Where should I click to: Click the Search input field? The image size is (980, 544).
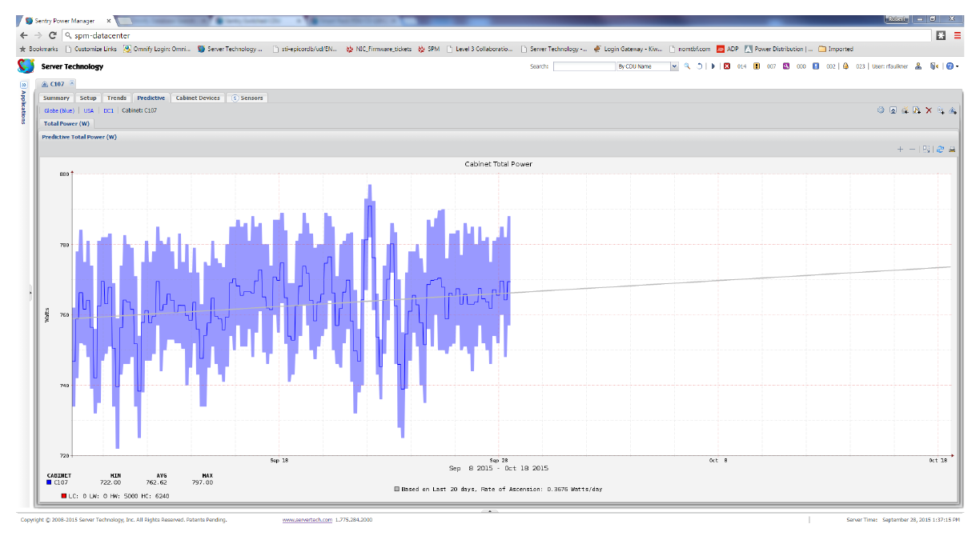click(x=583, y=66)
